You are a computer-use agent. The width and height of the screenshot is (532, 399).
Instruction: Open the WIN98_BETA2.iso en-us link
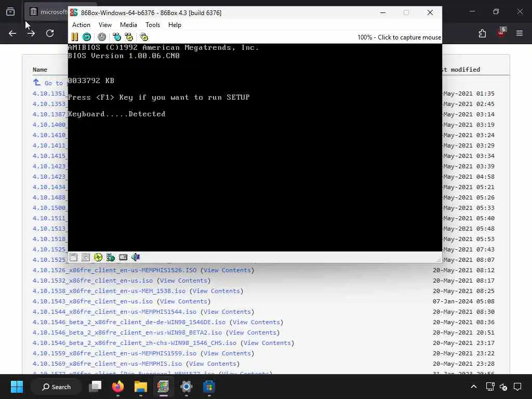127,332
